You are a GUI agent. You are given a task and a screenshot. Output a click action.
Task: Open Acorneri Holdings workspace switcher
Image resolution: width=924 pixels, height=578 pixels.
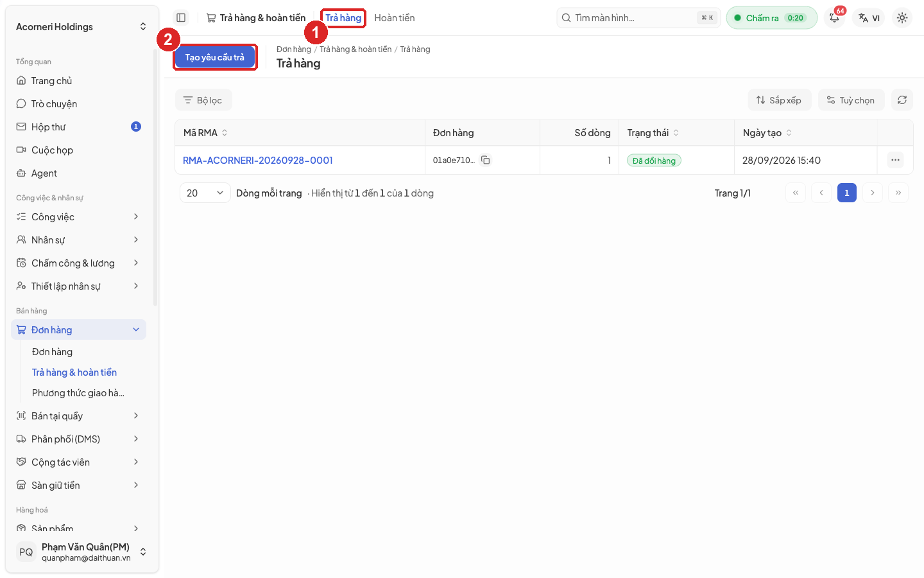click(x=81, y=27)
